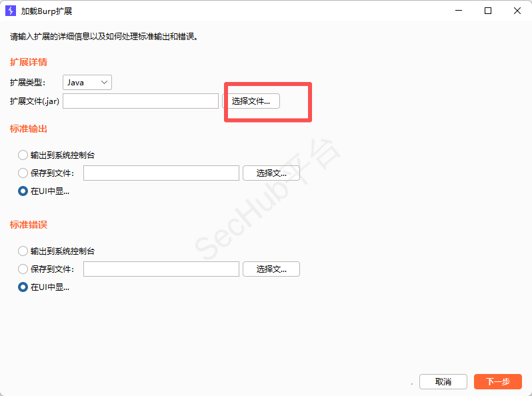Click 选择文件... button for extension file
Viewport: 532px width, 396px height.
(x=251, y=101)
